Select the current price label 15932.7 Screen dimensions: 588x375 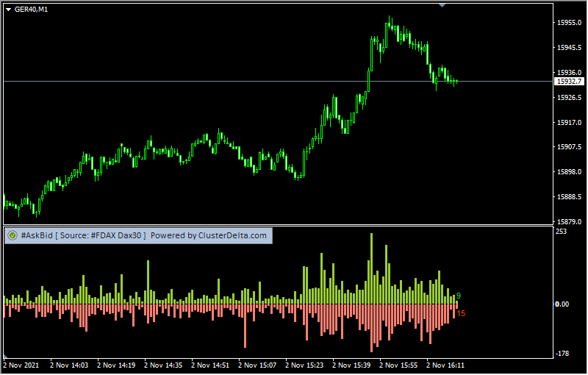click(x=569, y=82)
